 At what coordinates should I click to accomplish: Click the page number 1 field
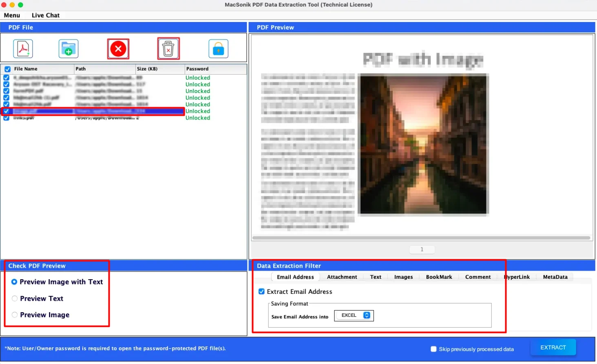tap(422, 249)
